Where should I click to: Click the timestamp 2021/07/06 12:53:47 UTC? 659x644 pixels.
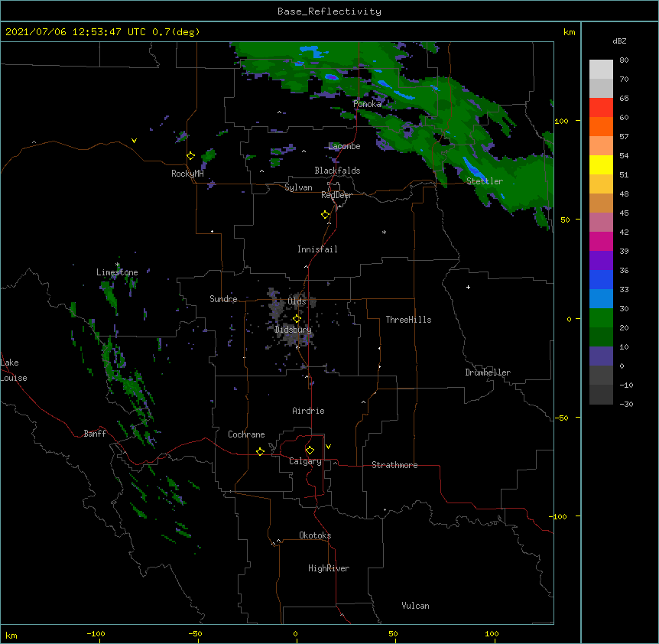76,32
